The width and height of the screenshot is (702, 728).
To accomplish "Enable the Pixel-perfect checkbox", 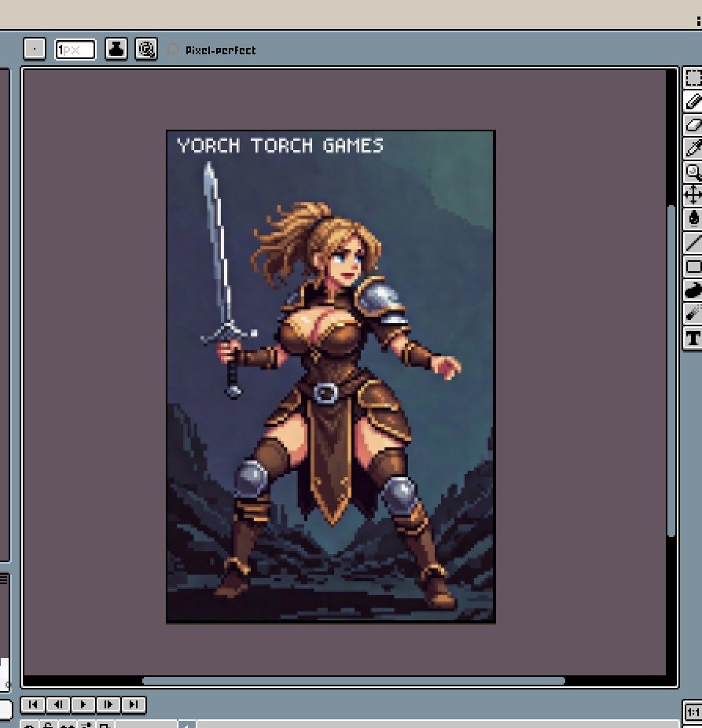I will (173, 50).
